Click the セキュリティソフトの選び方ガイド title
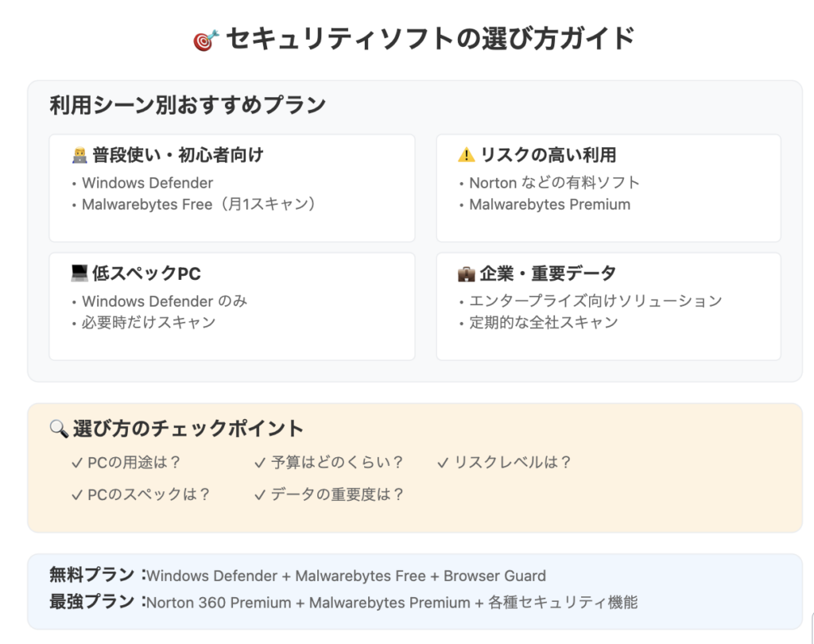 click(x=430, y=39)
